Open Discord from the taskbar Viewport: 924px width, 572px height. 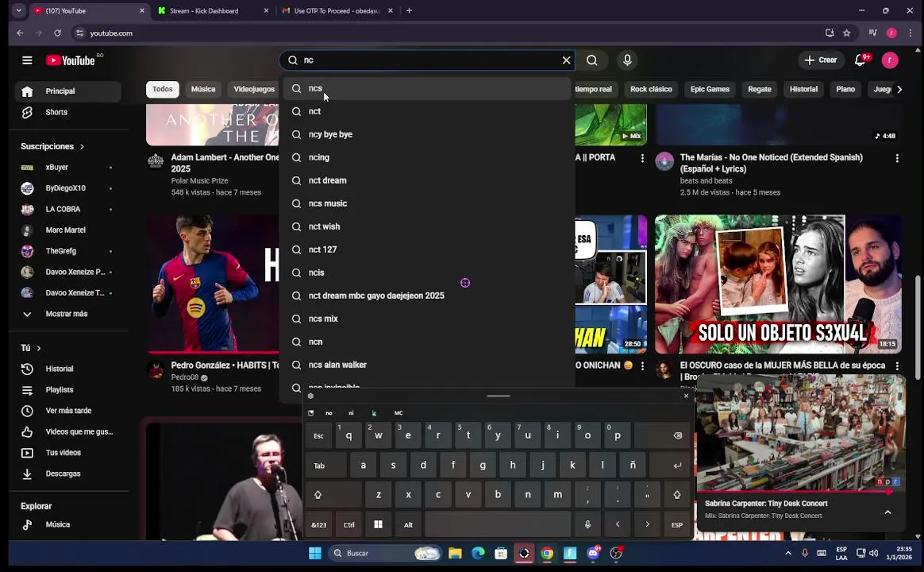(x=593, y=553)
